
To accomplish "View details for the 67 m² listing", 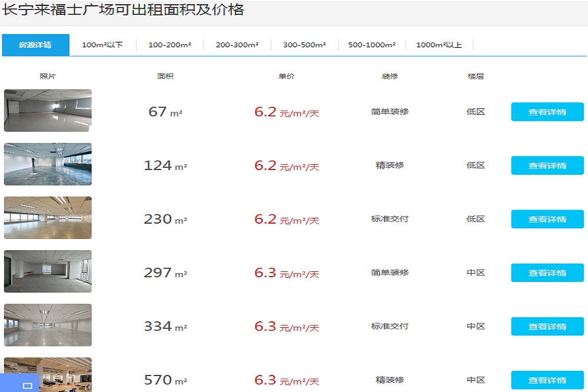I will tap(547, 112).
